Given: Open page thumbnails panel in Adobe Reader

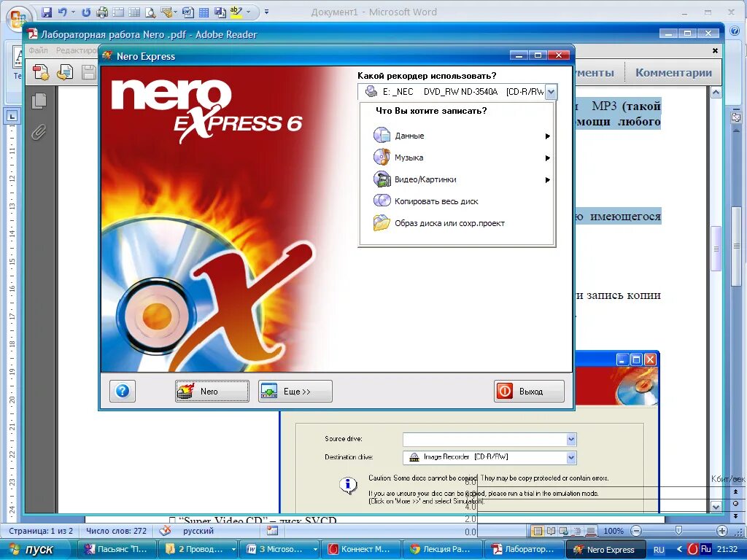Looking at the screenshot, I should click(39, 101).
